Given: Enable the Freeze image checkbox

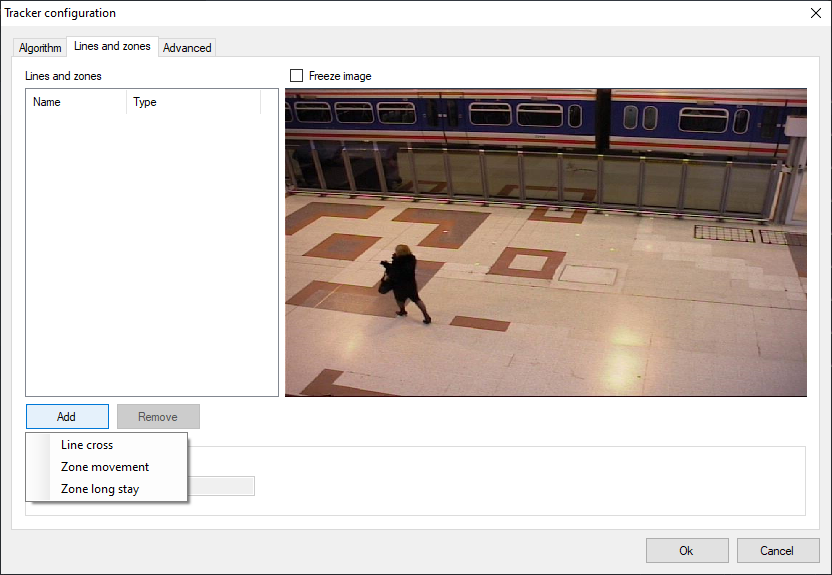Looking at the screenshot, I should click(296, 76).
